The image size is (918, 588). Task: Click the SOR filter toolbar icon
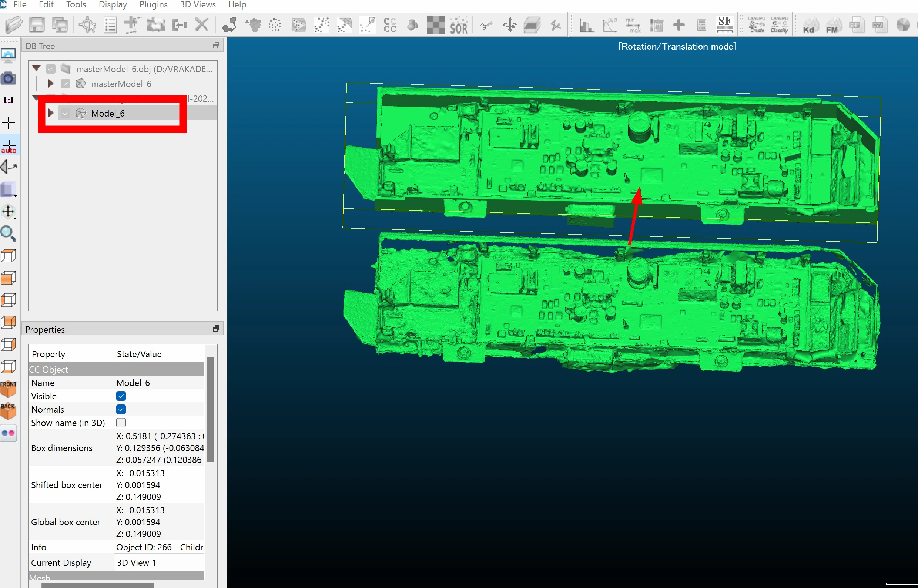[x=458, y=25]
